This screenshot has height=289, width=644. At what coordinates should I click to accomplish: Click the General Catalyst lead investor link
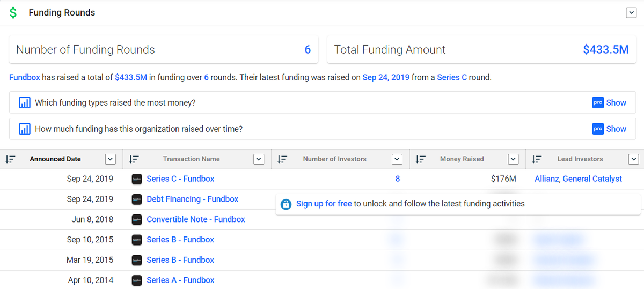pos(592,179)
